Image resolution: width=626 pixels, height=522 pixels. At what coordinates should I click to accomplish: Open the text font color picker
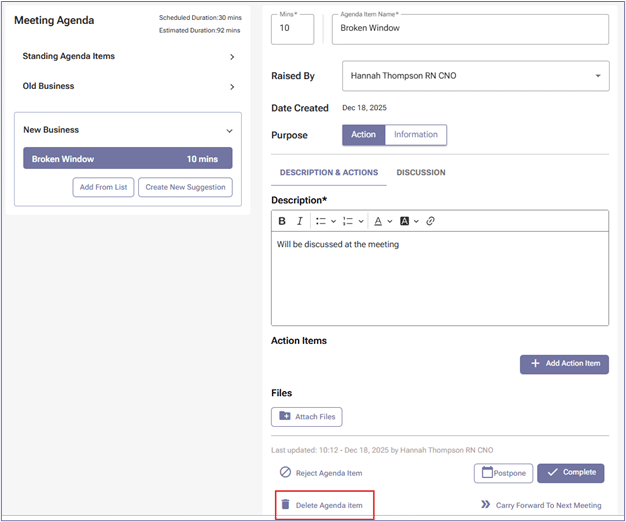pos(380,221)
